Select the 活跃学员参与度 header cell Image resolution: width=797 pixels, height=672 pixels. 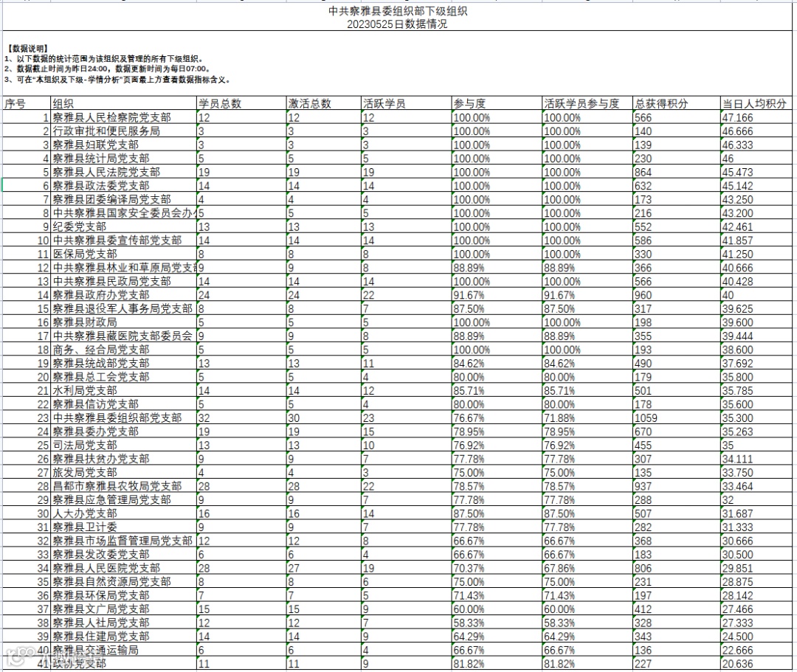click(x=587, y=103)
